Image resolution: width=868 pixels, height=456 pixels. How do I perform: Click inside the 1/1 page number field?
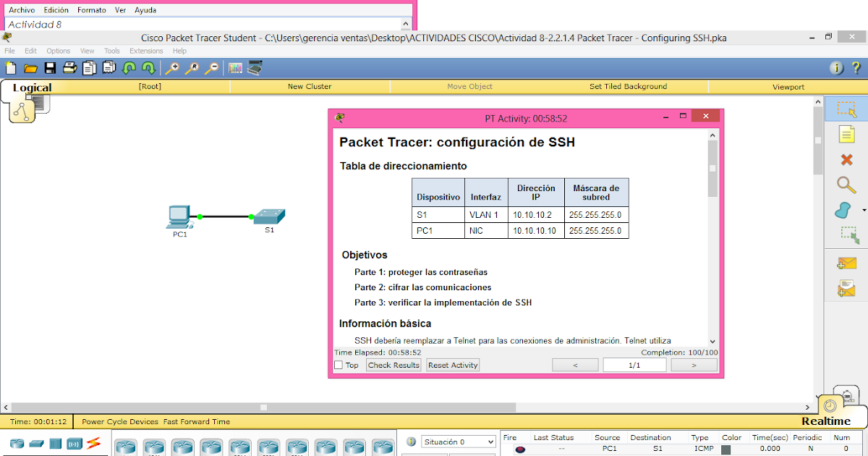coord(634,365)
